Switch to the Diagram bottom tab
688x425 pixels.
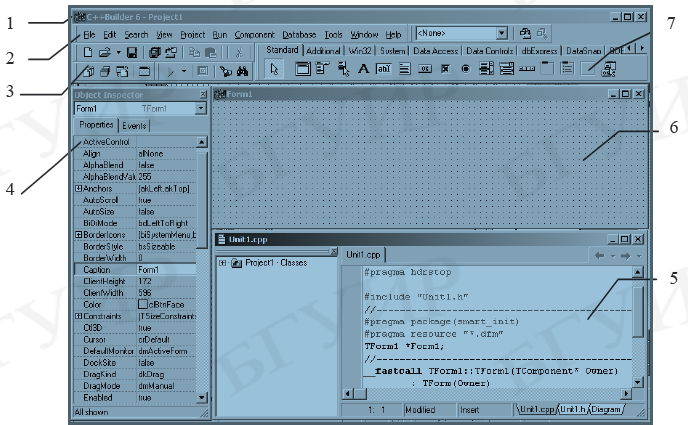(606, 409)
